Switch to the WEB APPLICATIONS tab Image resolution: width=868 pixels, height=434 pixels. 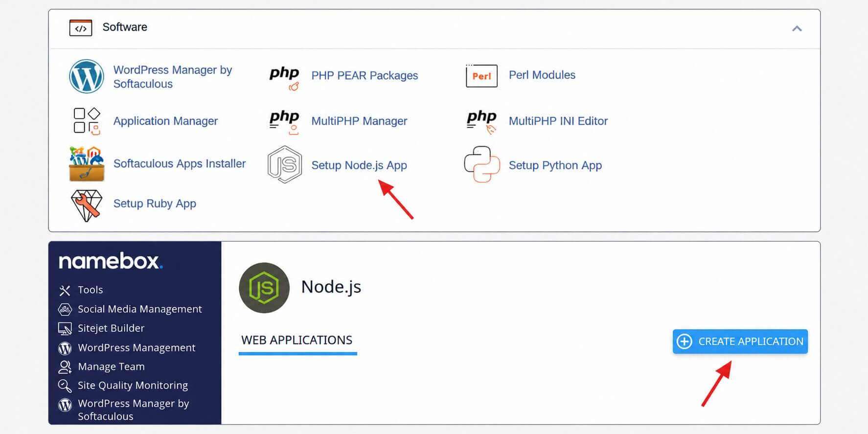point(297,340)
